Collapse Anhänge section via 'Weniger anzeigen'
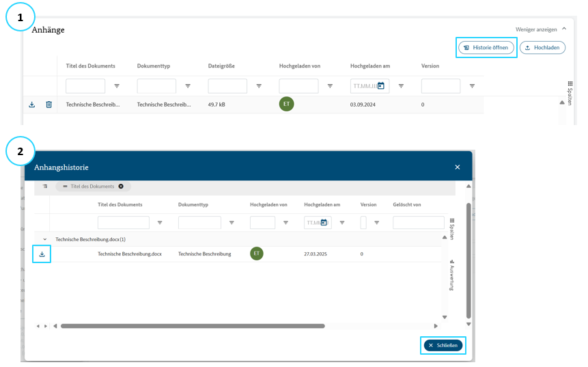This screenshot has height=367, width=588. point(541,29)
